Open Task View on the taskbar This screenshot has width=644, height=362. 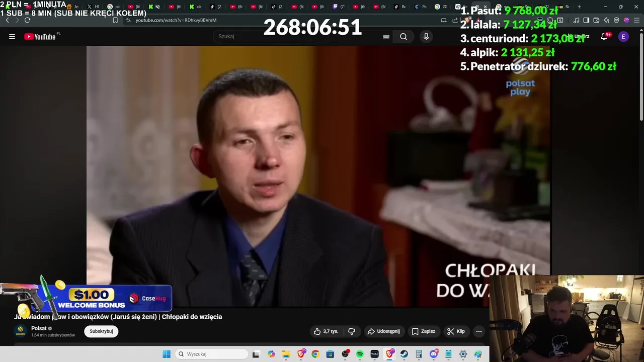coord(256,354)
